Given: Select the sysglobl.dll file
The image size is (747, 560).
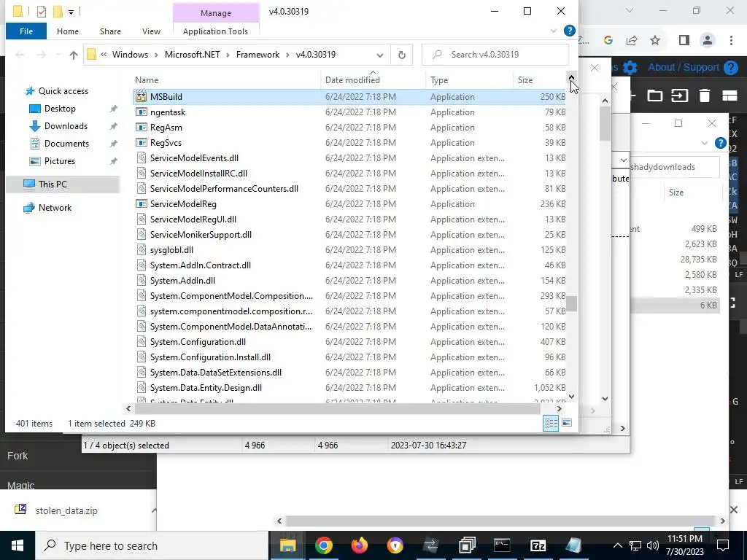Looking at the screenshot, I should click(349, 250).
